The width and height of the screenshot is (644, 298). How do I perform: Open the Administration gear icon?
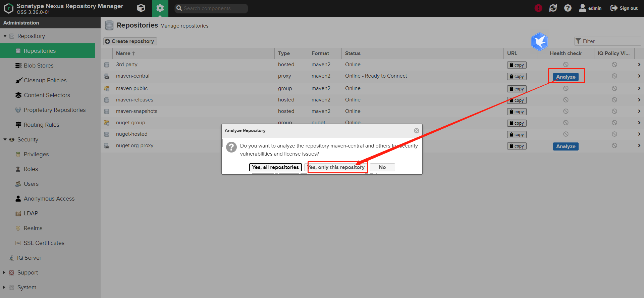160,8
